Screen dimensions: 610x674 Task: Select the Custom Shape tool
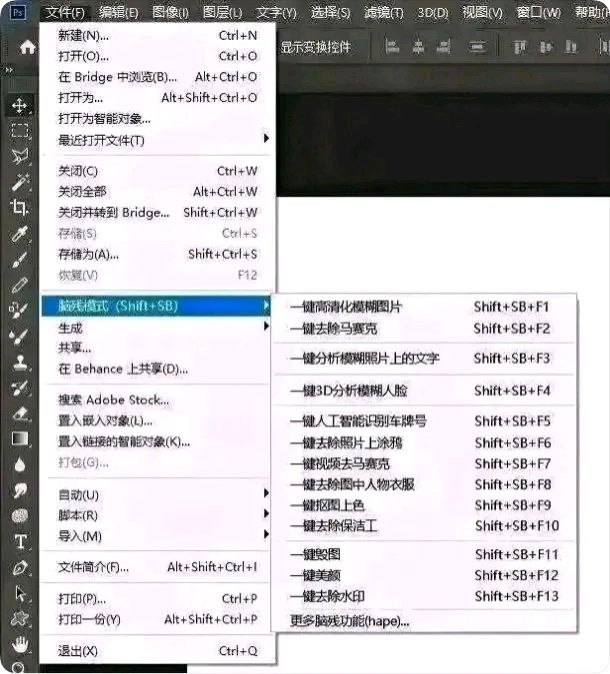coord(20,619)
